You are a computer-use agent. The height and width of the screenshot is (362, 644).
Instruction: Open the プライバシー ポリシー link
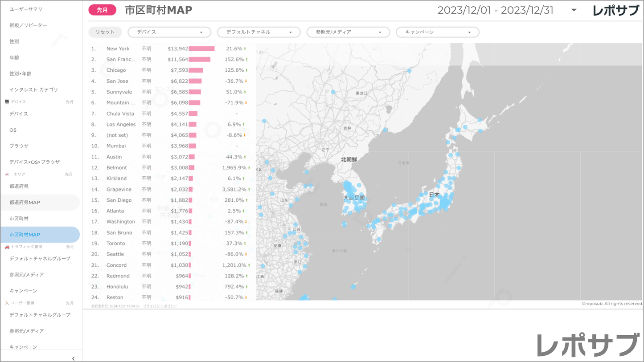[x=160, y=306]
